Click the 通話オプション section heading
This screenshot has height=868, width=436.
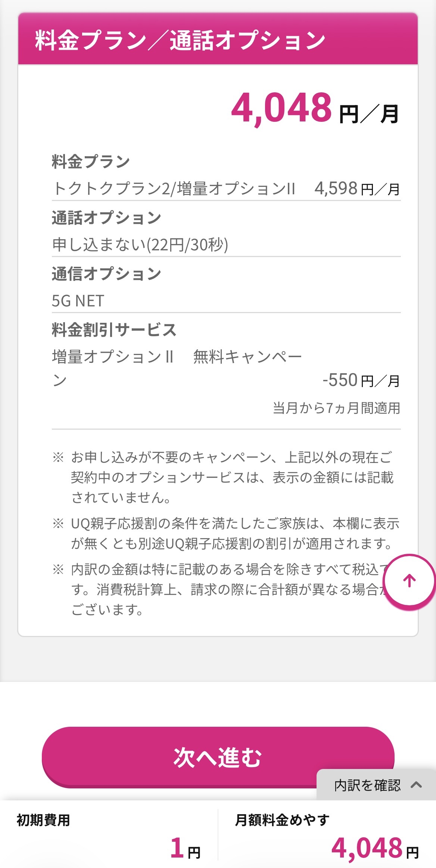pos(106,218)
